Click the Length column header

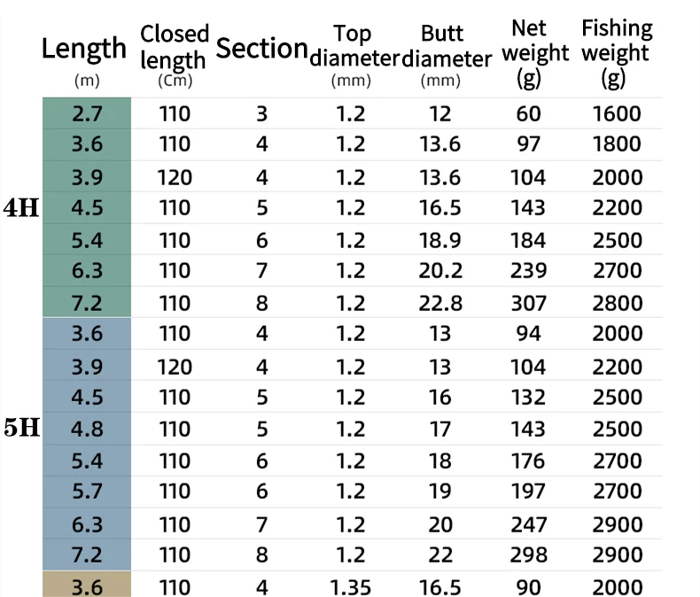tap(84, 50)
